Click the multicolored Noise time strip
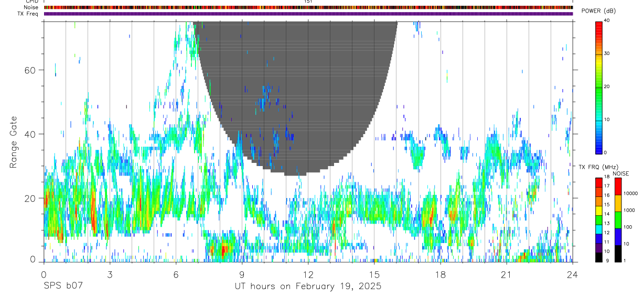 (x=308, y=7)
